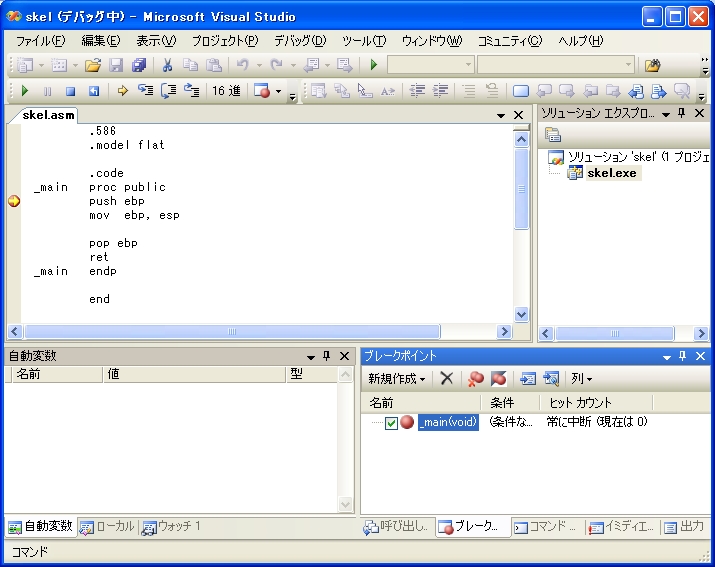Undo the last edit
The image size is (715, 567).
[243, 65]
